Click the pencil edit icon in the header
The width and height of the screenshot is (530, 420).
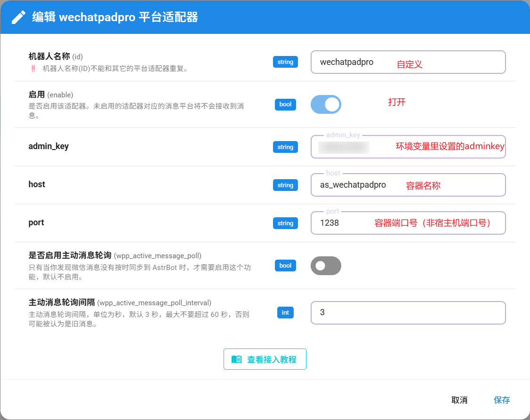(x=18, y=17)
